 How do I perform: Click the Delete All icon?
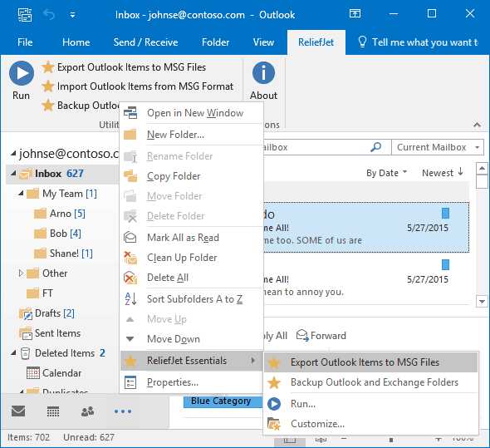tap(130, 278)
